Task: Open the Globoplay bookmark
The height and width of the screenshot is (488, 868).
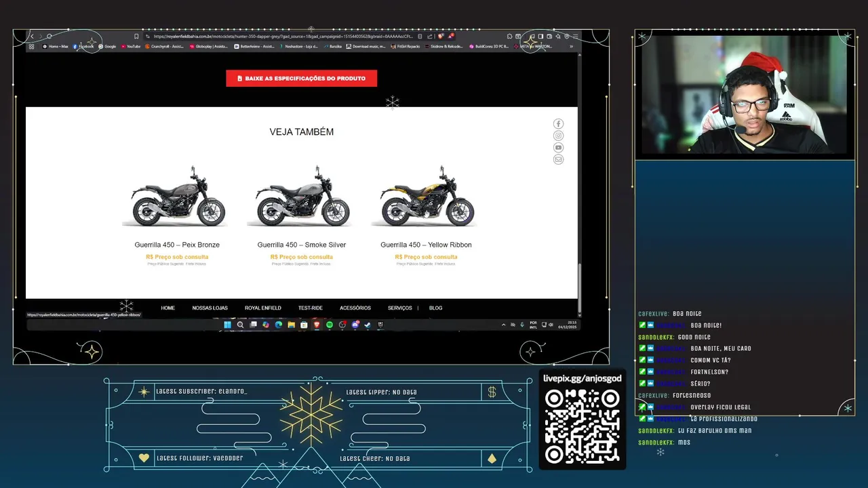Action: [x=208, y=46]
